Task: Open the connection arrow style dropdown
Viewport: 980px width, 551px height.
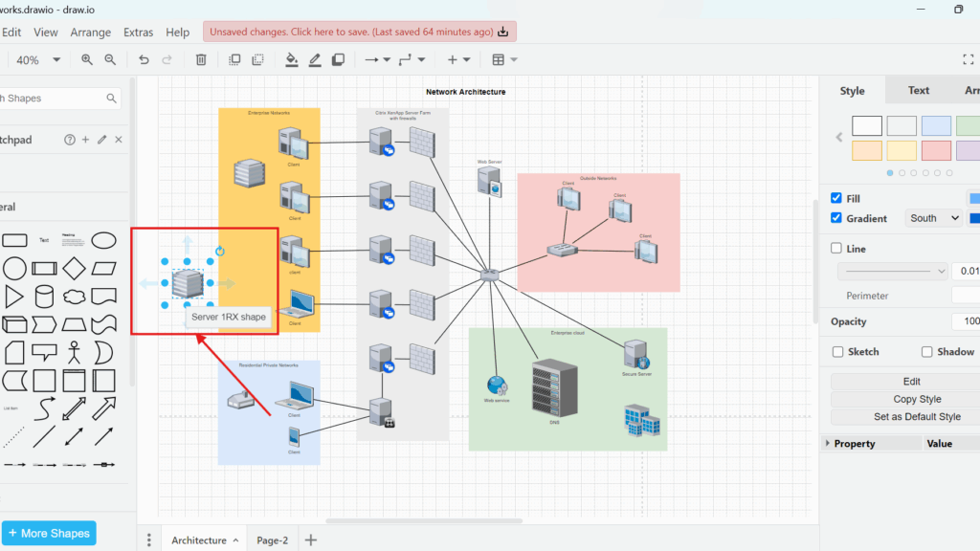Action: click(380, 59)
